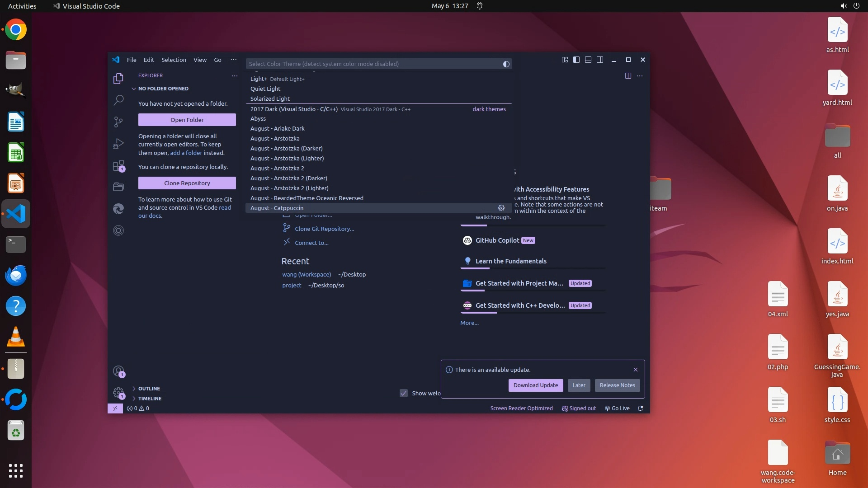Click gear icon beside August - Catppuccin
This screenshot has height=488, width=868.
501,208
